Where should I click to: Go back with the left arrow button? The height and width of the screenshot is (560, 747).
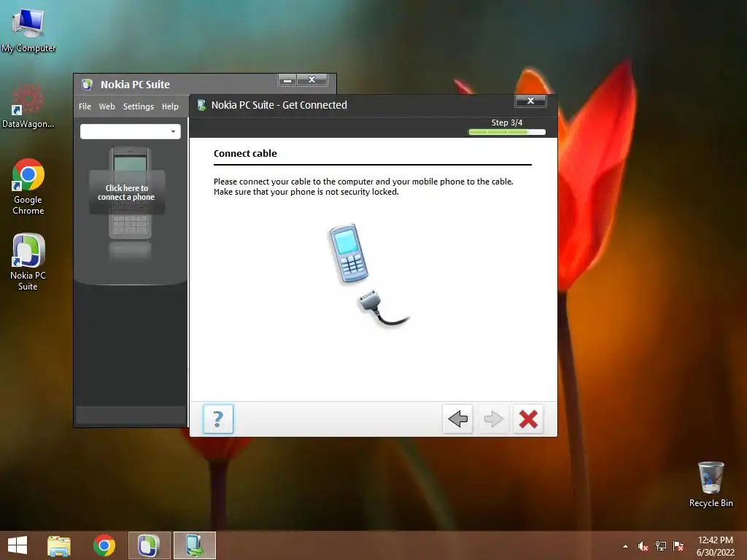[x=457, y=419]
